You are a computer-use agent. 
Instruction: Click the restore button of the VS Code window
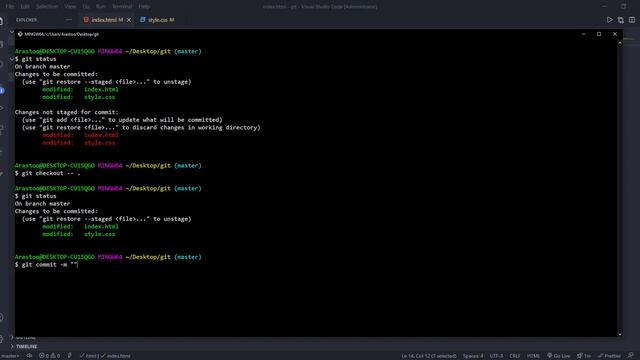(623, 7)
